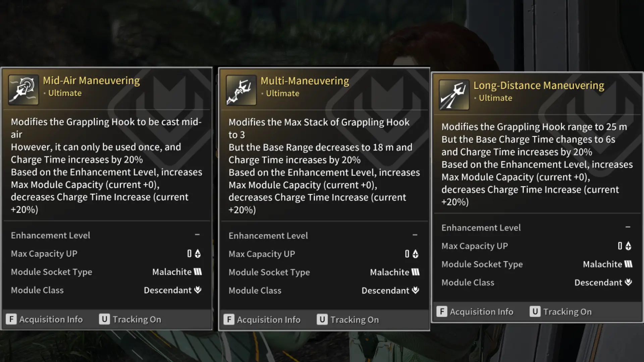The width and height of the screenshot is (644, 362).
Task: Click Enhancement Level dash on Multi-Maneuvering card
Action: point(415,235)
